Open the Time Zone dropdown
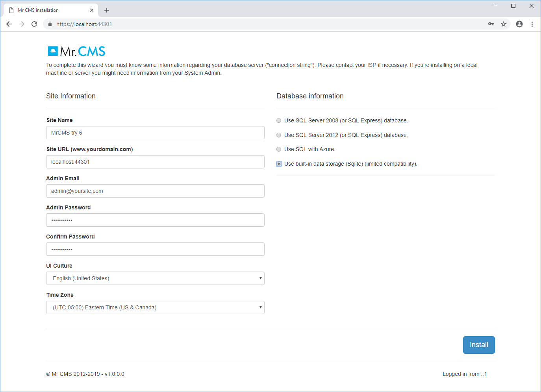Viewport: 541px width, 392px height. click(x=155, y=307)
